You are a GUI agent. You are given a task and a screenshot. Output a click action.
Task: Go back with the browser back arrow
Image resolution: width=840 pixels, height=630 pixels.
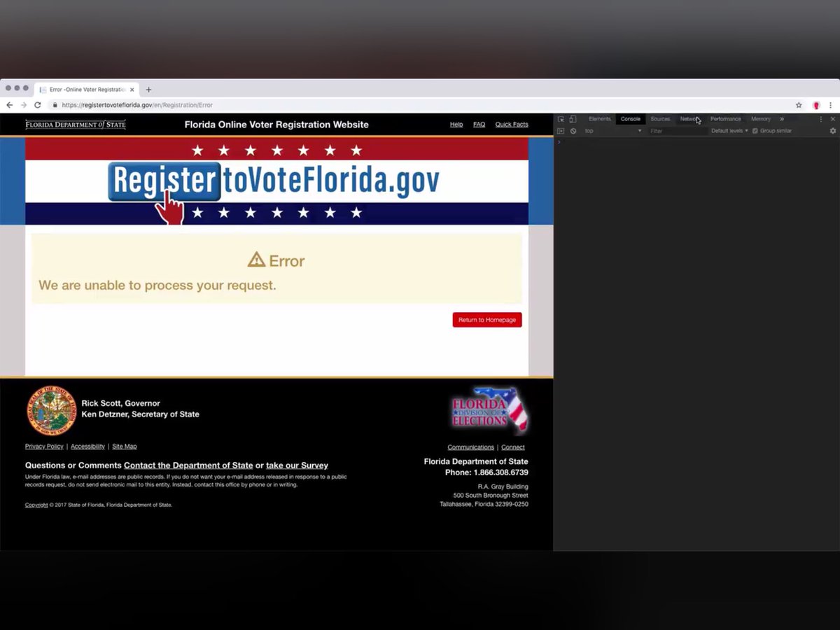10,105
